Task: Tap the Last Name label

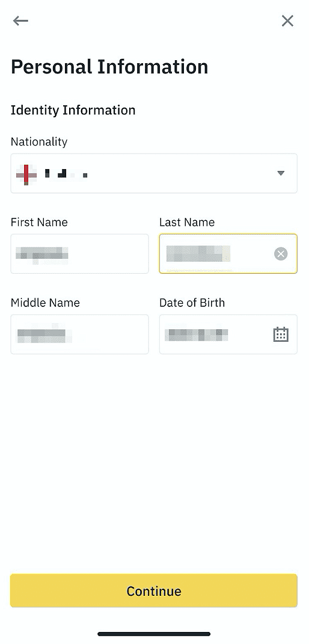Action: (187, 222)
